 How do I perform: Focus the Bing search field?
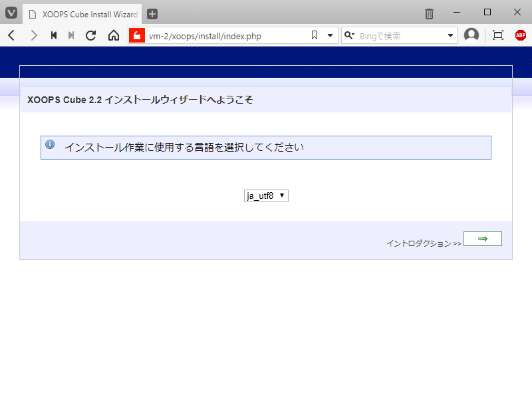[400, 36]
